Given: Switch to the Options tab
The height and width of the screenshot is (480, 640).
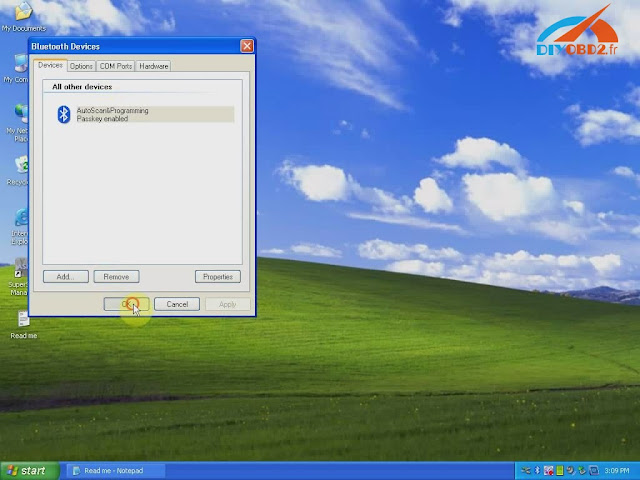Looking at the screenshot, I should click(x=81, y=66).
